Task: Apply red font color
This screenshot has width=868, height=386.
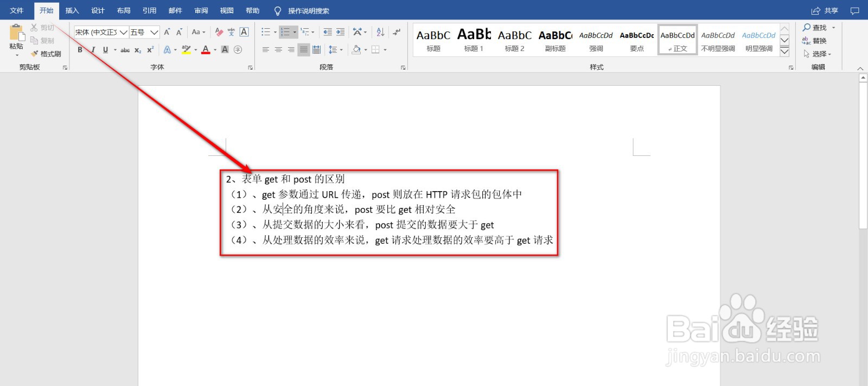Action: pos(206,50)
